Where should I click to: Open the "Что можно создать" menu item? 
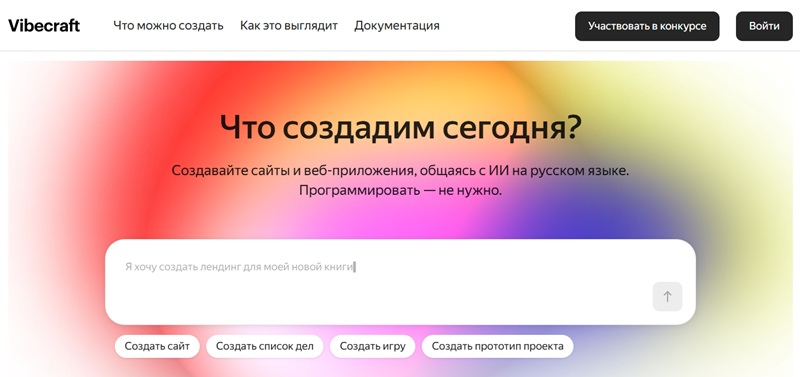tap(168, 26)
